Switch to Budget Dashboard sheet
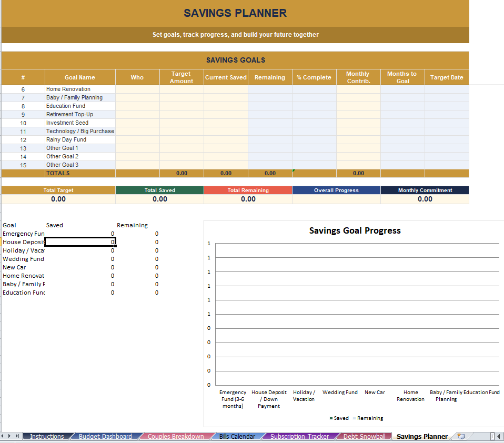The width and height of the screenshot is (504, 443). click(x=105, y=436)
